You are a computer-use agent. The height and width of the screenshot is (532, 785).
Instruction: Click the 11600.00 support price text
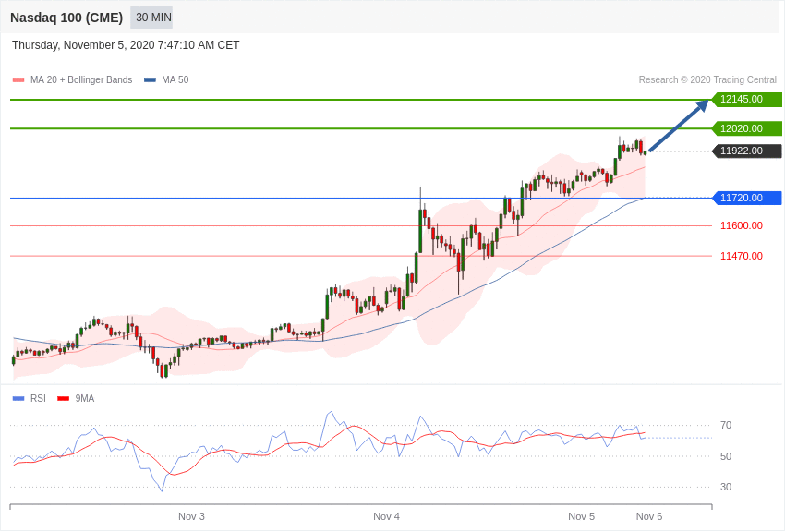tap(742, 225)
